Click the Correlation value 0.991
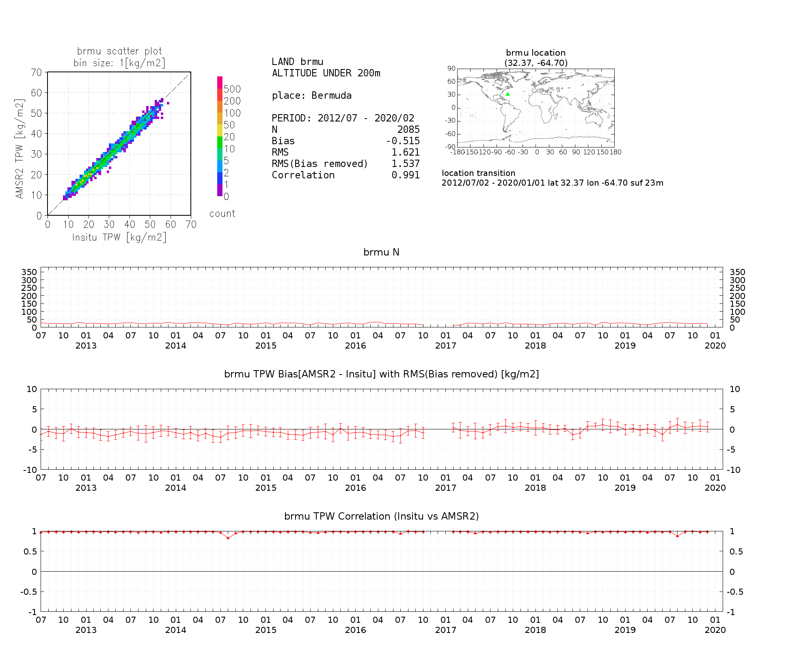The image size is (812, 650). [406, 175]
